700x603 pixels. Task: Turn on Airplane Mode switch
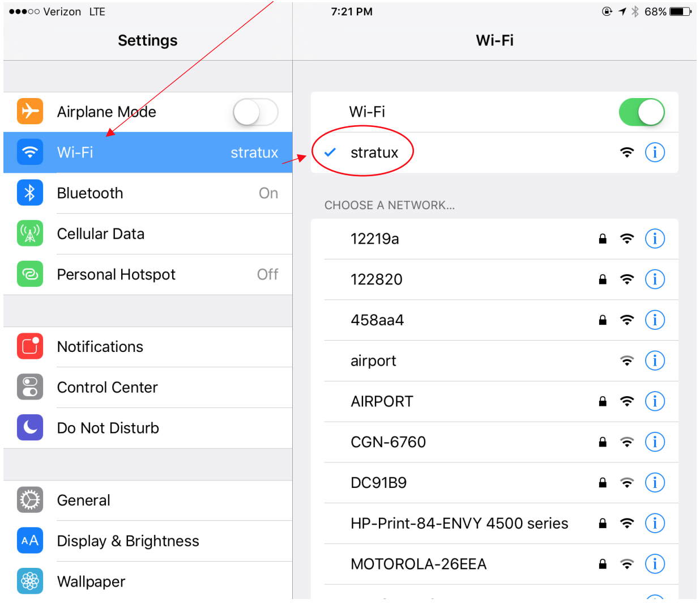[255, 112]
